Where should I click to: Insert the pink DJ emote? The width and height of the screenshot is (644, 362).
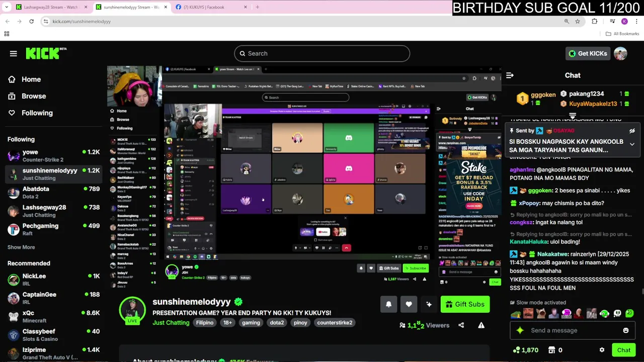coord(567,313)
